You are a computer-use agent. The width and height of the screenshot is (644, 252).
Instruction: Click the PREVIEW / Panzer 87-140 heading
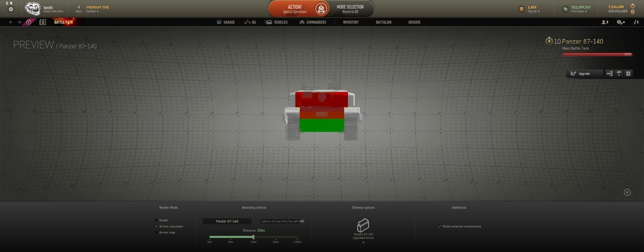pyautogui.click(x=55, y=45)
